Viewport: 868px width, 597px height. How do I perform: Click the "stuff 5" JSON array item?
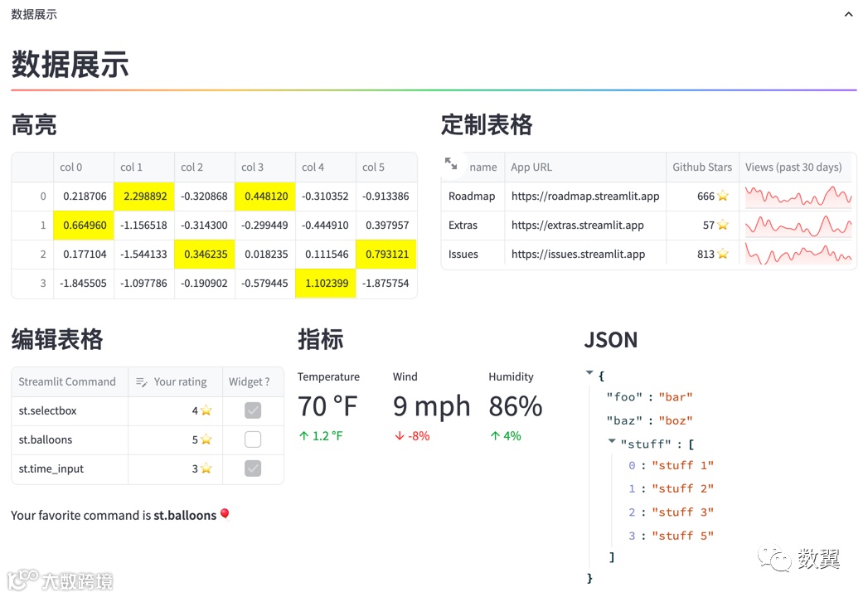682,536
